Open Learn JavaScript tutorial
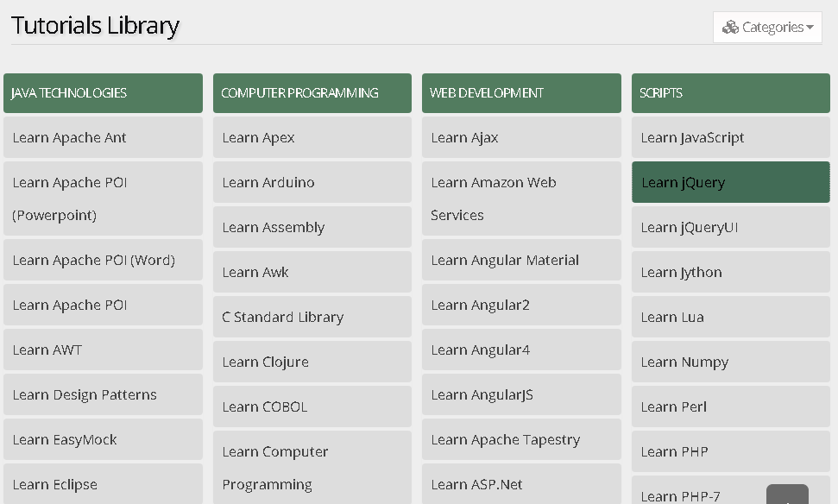The image size is (838, 504). [x=731, y=137]
